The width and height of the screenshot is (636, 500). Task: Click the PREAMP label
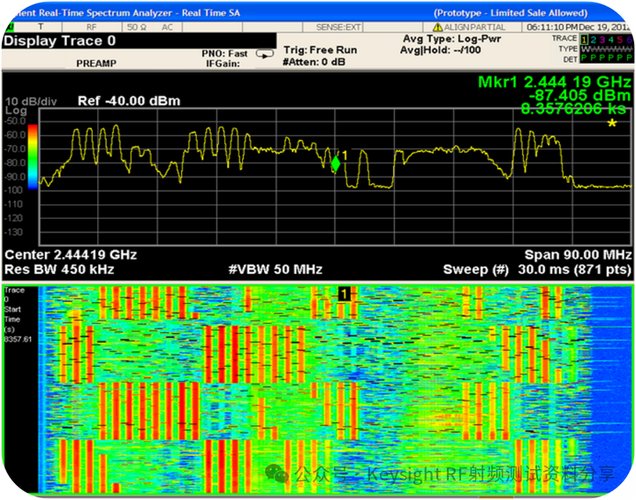pos(97,63)
